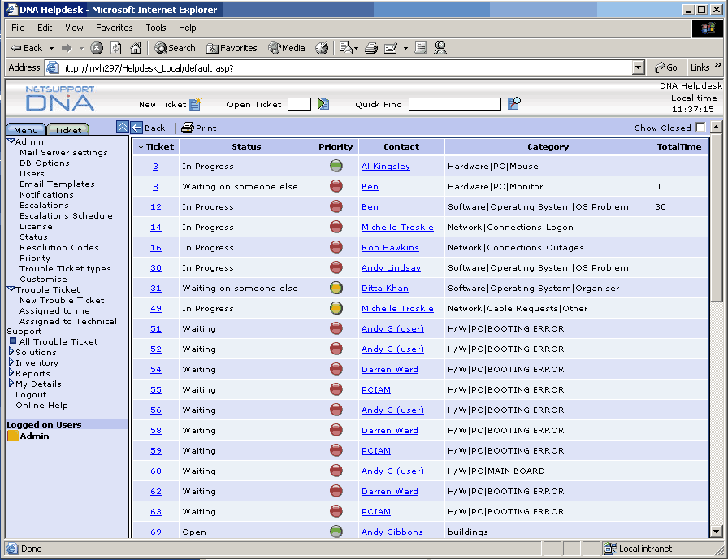
Task: Sort by the Ticket column header
Action: click(x=156, y=146)
